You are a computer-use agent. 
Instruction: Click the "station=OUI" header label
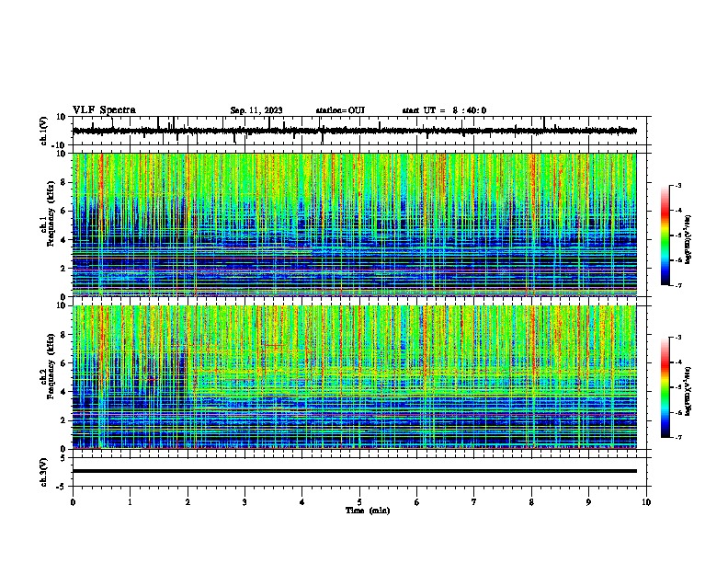(340, 110)
